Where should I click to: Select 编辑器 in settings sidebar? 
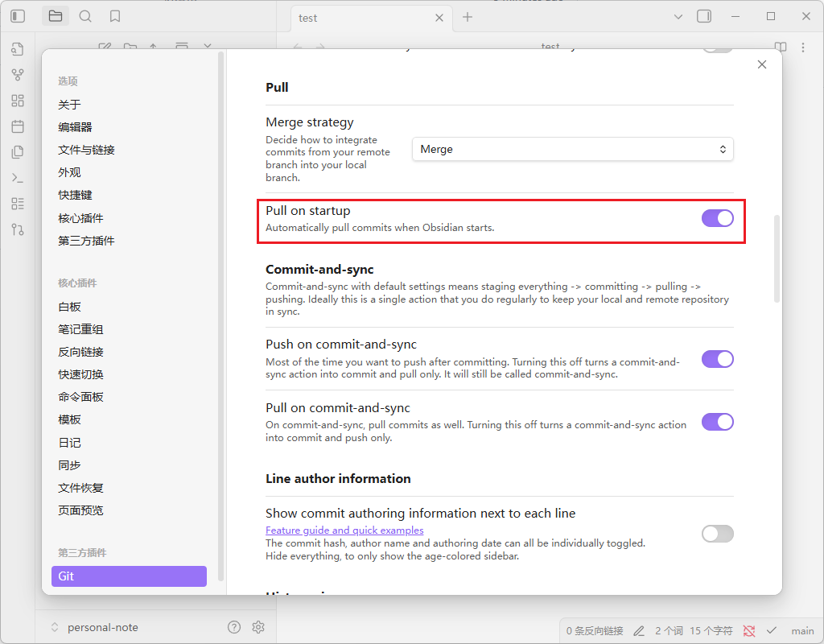pos(75,127)
